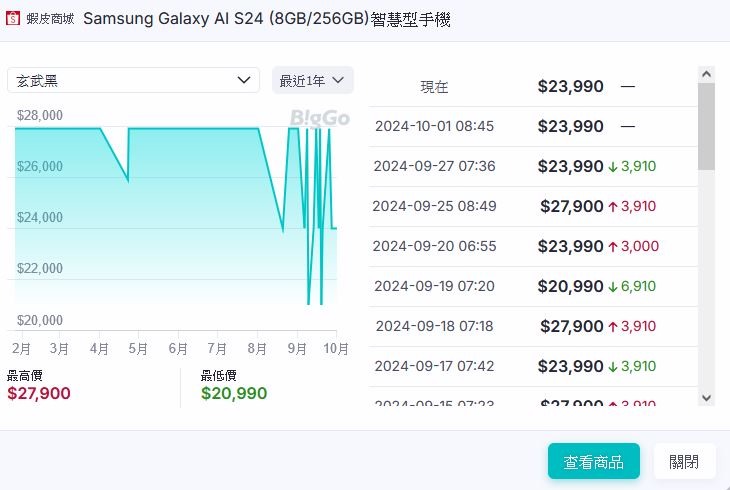
Task: Open the 玄武黑 color variant dropdown
Action: pyautogui.click(x=133, y=80)
